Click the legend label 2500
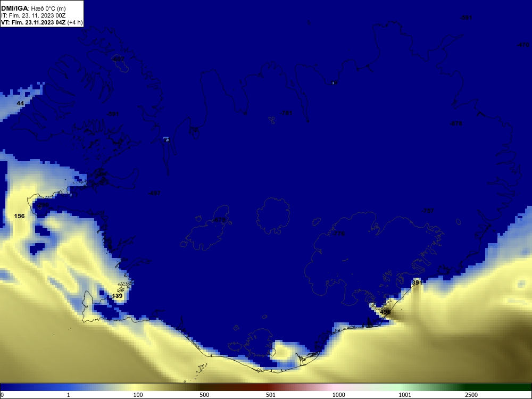 coord(471,395)
